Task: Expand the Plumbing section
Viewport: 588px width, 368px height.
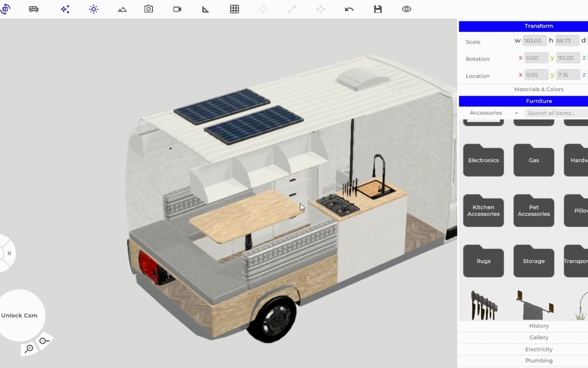Action: [539, 360]
